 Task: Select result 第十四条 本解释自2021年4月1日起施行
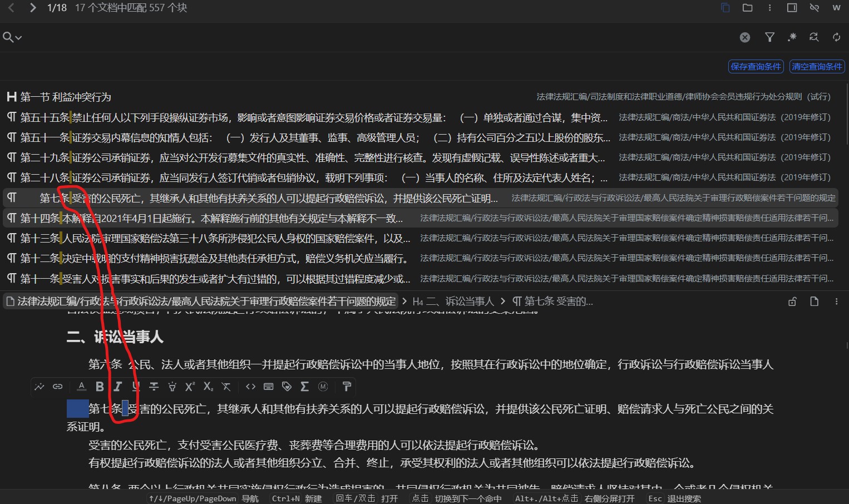tap(421, 218)
